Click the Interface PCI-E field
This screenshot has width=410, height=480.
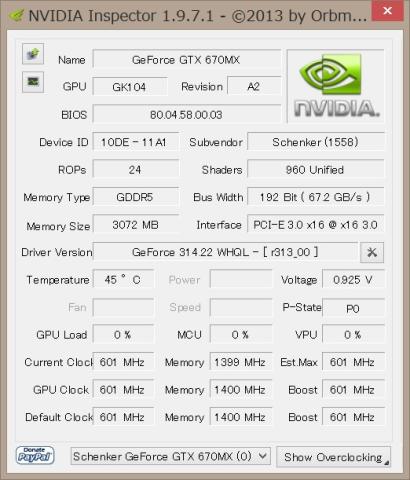pyautogui.click(x=316, y=225)
